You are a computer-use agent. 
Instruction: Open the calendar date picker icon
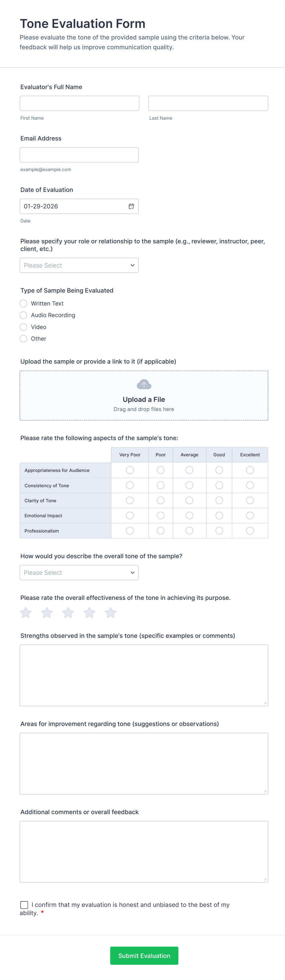[x=131, y=206]
